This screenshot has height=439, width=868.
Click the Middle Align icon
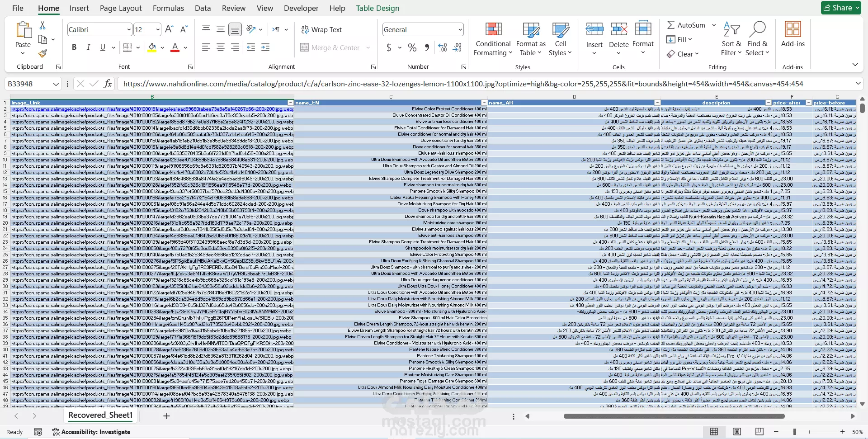220,29
